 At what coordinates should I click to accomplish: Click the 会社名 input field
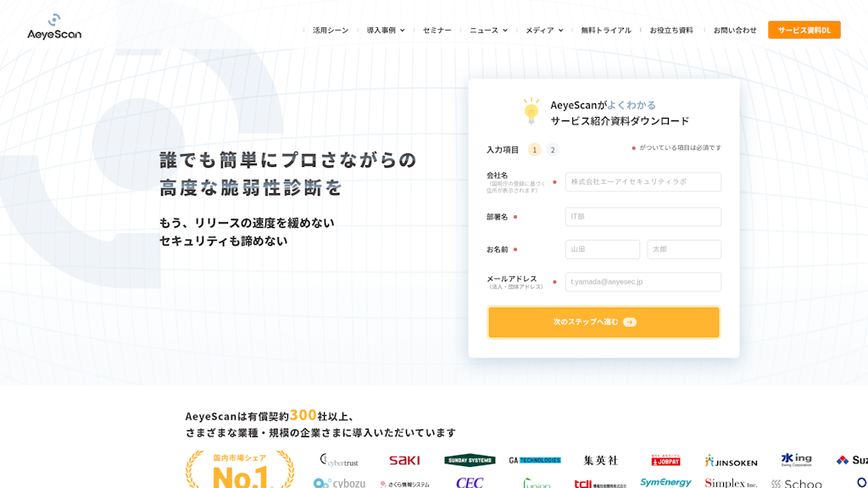click(643, 181)
